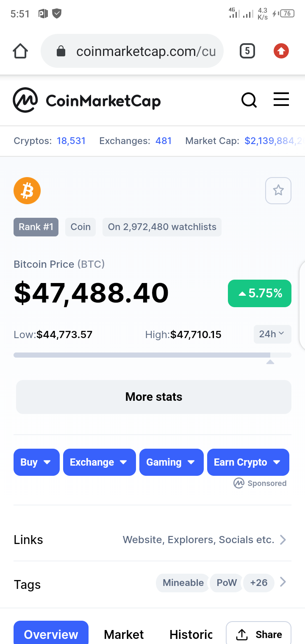Tap the red update arrow icon
This screenshot has width=305, height=644.
(281, 51)
